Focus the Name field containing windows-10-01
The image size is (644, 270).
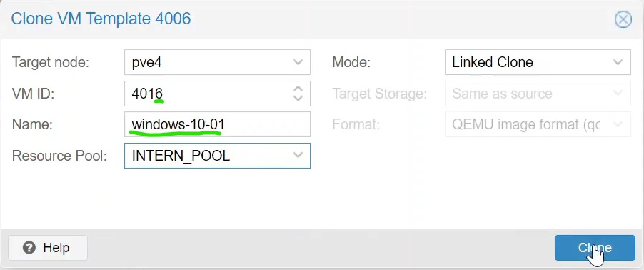tap(217, 124)
